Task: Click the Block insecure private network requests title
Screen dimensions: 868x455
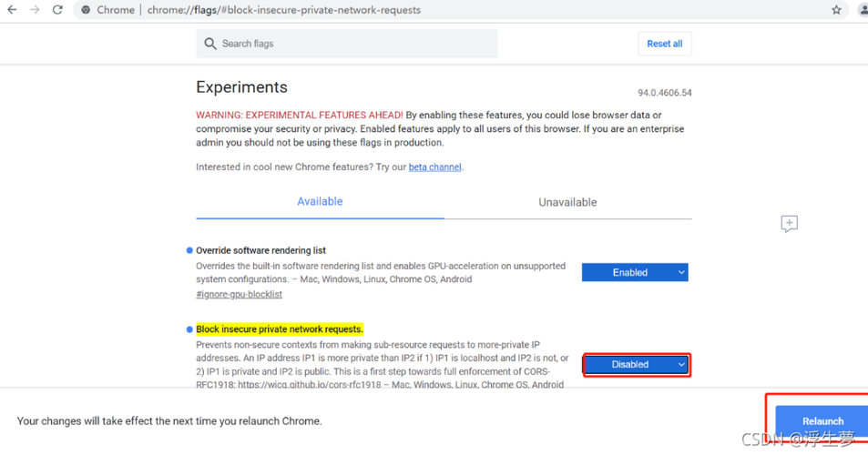Action: (280, 329)
